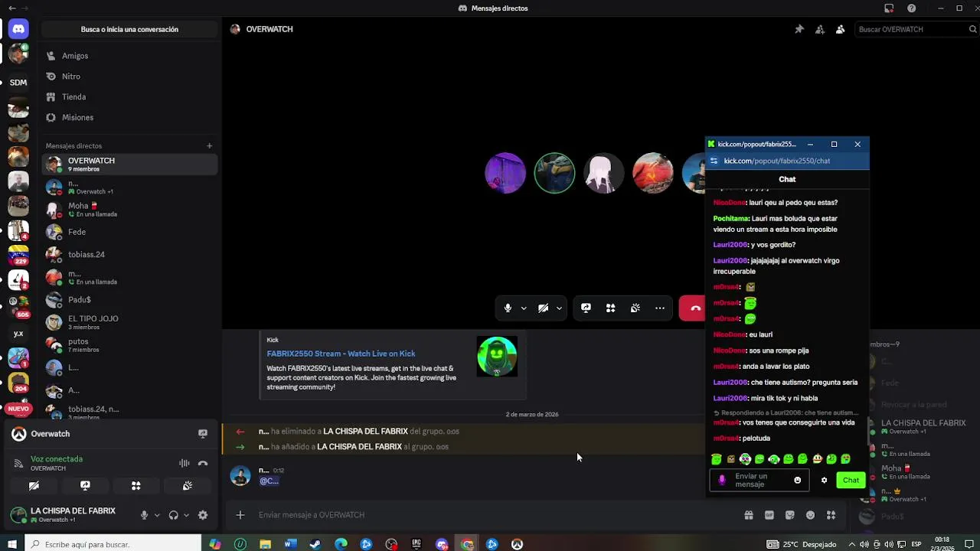This screenshot has width=980, height=551.
Task: Deafen headphones in the user panel
Action: tap(174, 515)
